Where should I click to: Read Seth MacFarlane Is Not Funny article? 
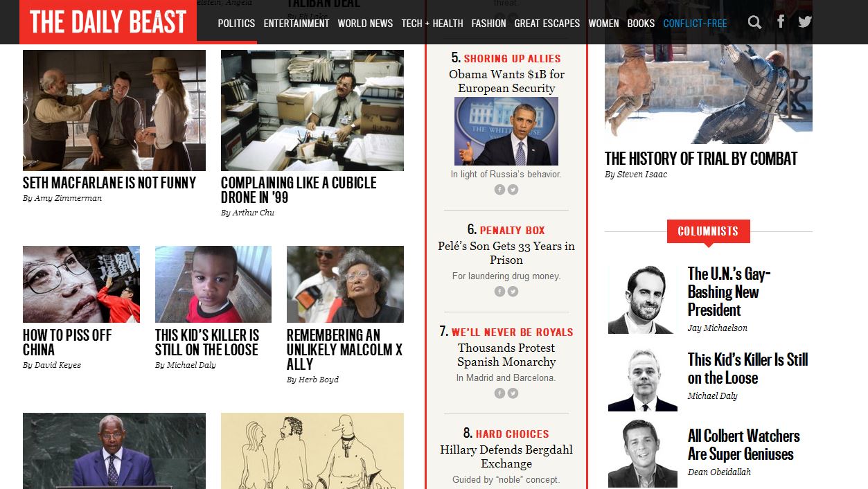point(109,183)
